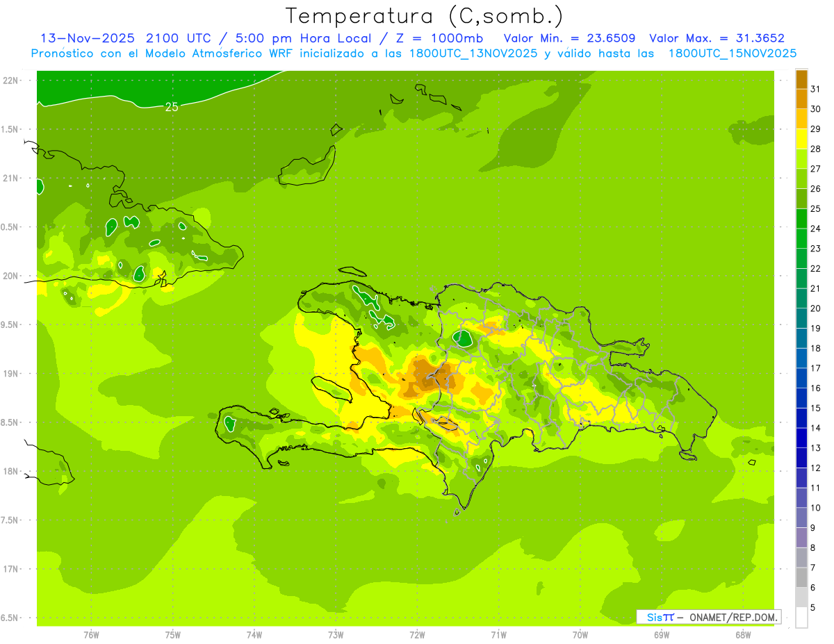Click the gray legend band between 6 and 7

coord(801,577)
